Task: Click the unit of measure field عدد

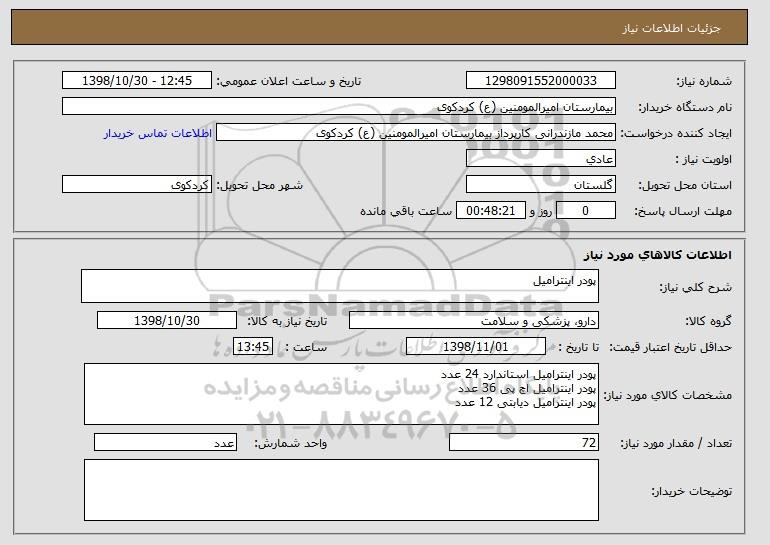Action: 165,442
